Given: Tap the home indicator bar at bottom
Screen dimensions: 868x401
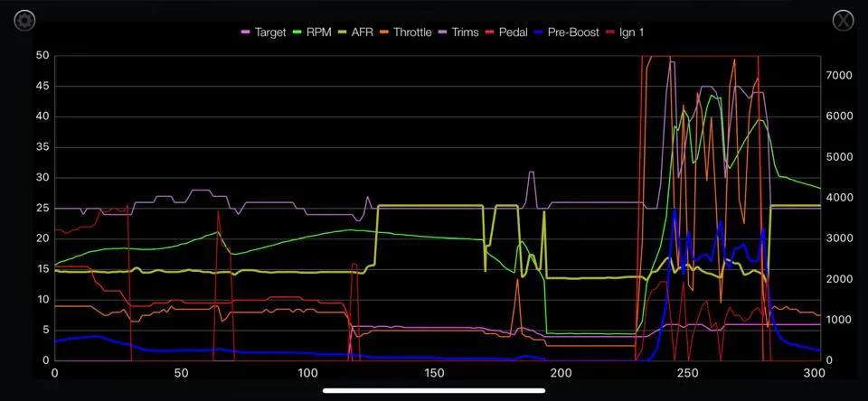Looking at the screenshot, I should pos(433,391).
